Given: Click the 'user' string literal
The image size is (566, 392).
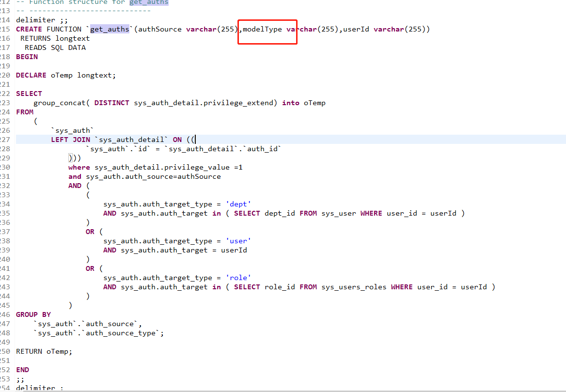Looking at the screenshot, I should [x=238, y=241].
